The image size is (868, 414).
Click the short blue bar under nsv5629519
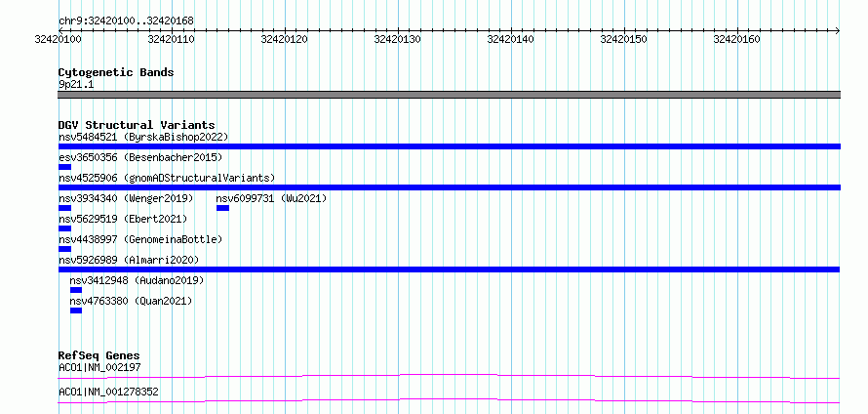coord(64,228)
